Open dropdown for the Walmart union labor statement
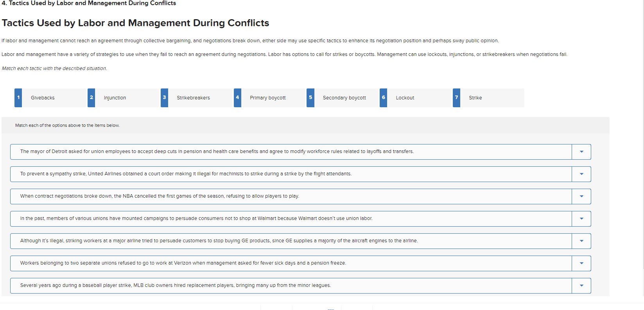This screenshot has height=310, width=644. (x=581, y=219)
